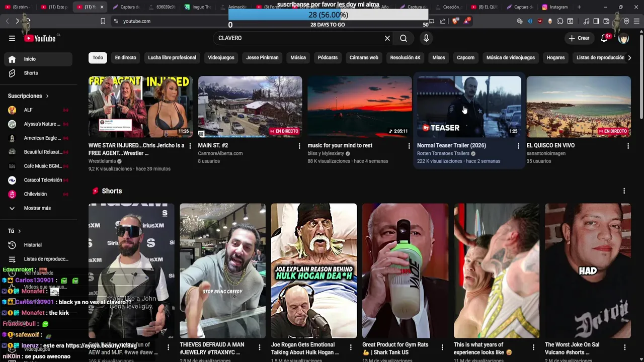Select the Todo filter chip
Image resolution: width=644 pixels, height=362 pixels.
[98, 58]
